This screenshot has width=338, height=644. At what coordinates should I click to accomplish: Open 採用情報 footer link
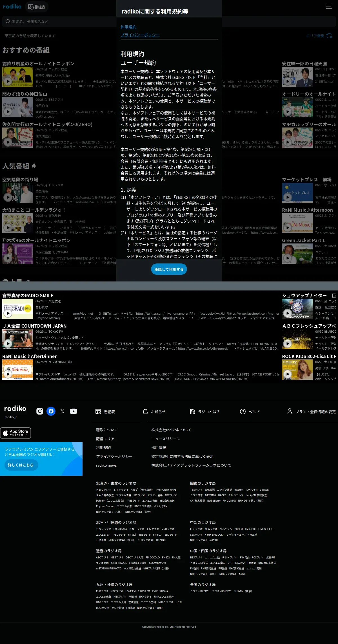(x=159, y=448)
